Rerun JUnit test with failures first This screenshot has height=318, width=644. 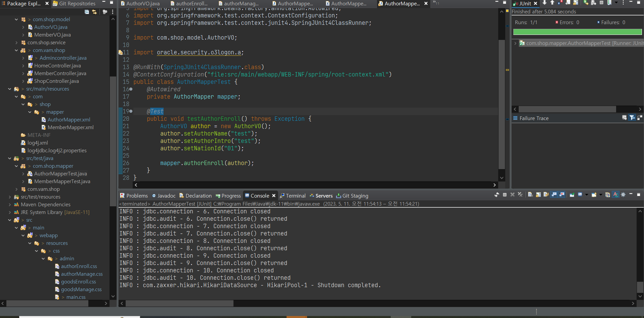594,3
